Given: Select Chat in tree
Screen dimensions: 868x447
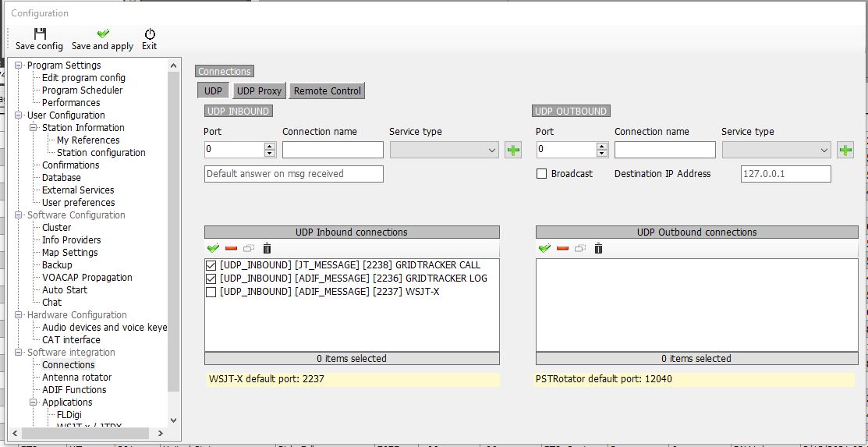Looking at the screenshot, I should click(52, 303).
